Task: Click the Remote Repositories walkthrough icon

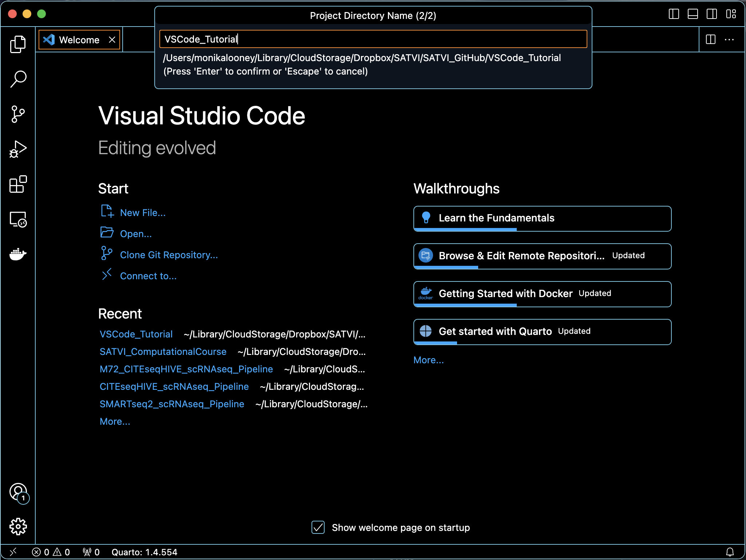Action: 426,256
